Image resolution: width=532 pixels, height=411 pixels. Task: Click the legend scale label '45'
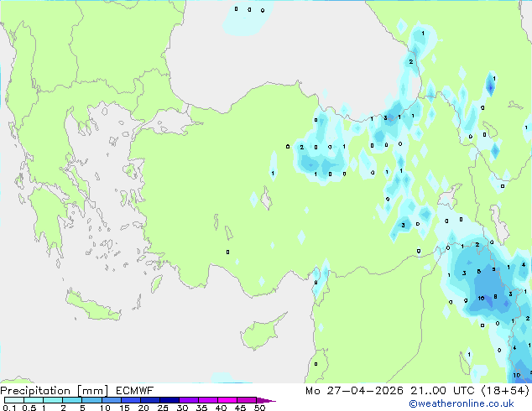[240, 408]
